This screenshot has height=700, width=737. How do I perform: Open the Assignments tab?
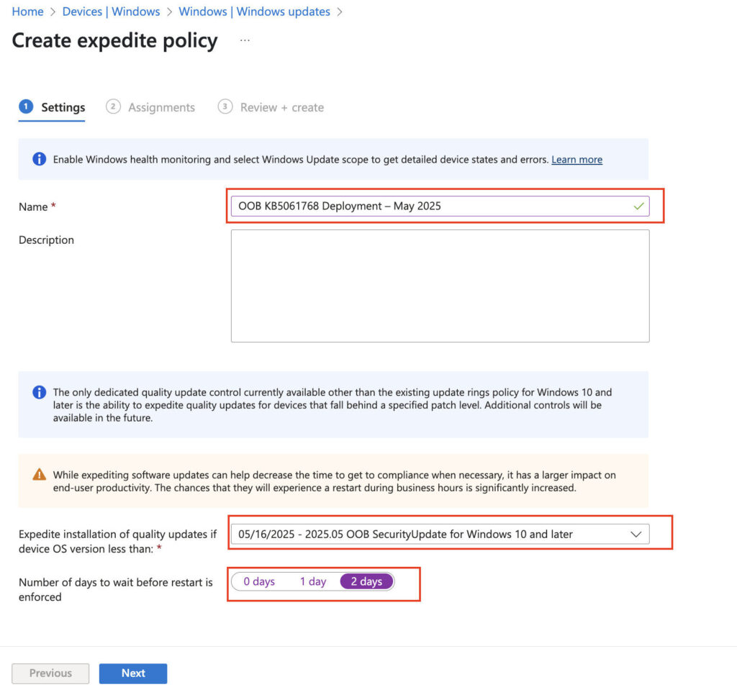tap(161, 107)
